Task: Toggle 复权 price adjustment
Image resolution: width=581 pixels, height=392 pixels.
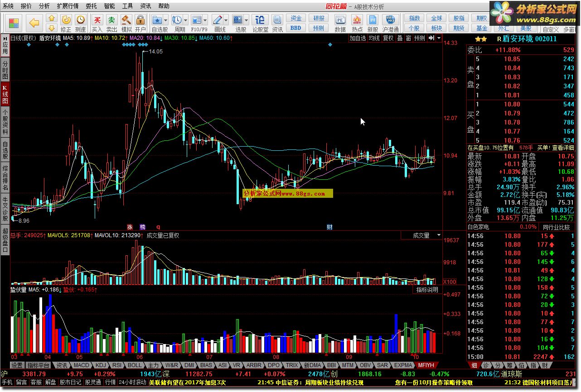Action: 388,38
